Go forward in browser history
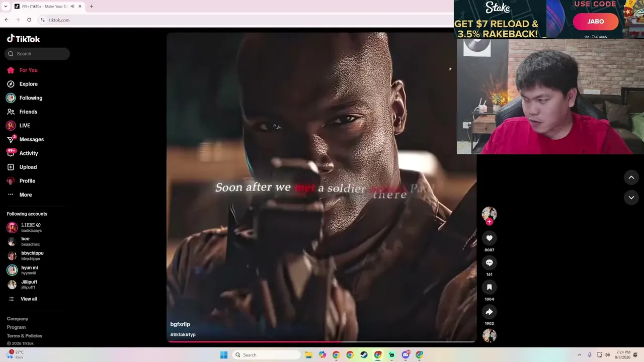The width and height of the screenshot is (644, 362). (18, 20)
